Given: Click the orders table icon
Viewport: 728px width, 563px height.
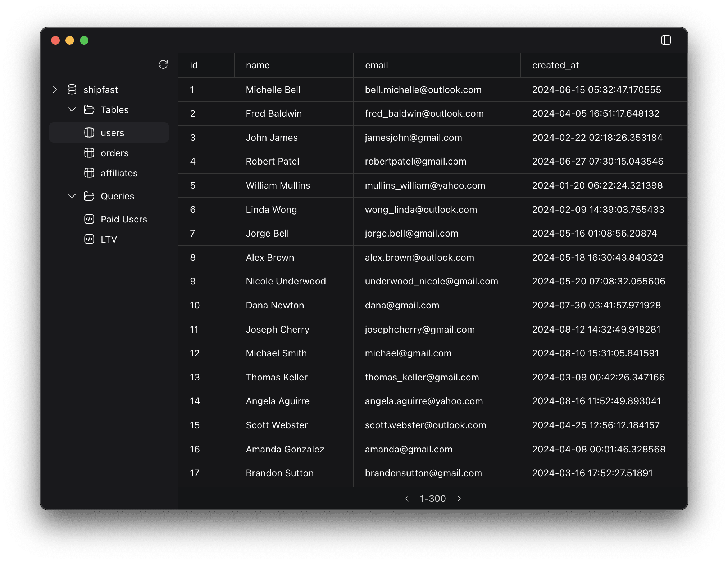Looking at the screenshot, I should click(89, 153).
